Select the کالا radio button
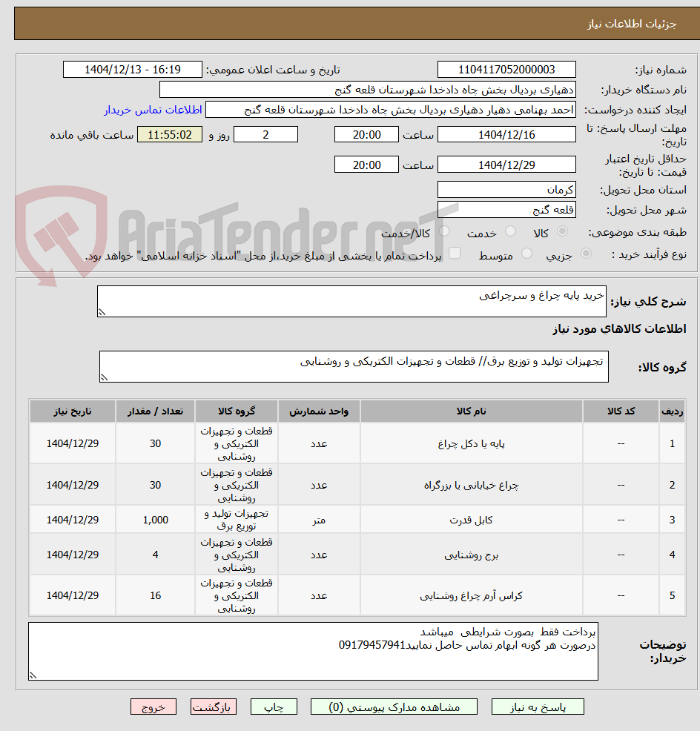 click(x=562, y=232)
